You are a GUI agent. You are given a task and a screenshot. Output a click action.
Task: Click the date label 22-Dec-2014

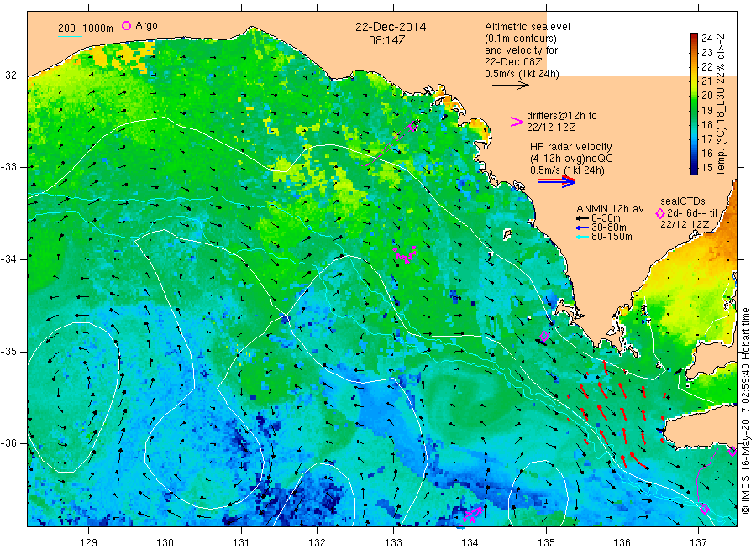[x=391, y=27]
